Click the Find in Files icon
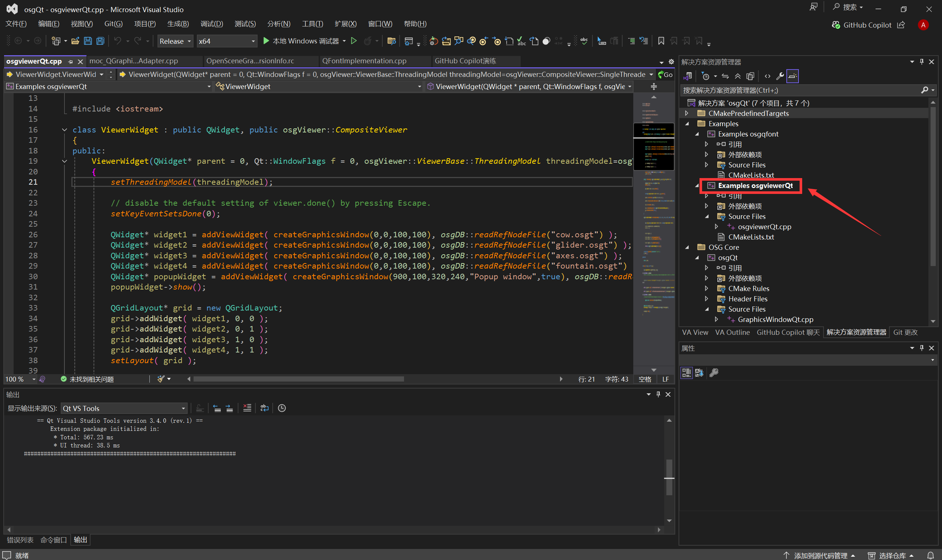The width and height of the screenshot is (942, 560). click(391, 41)
